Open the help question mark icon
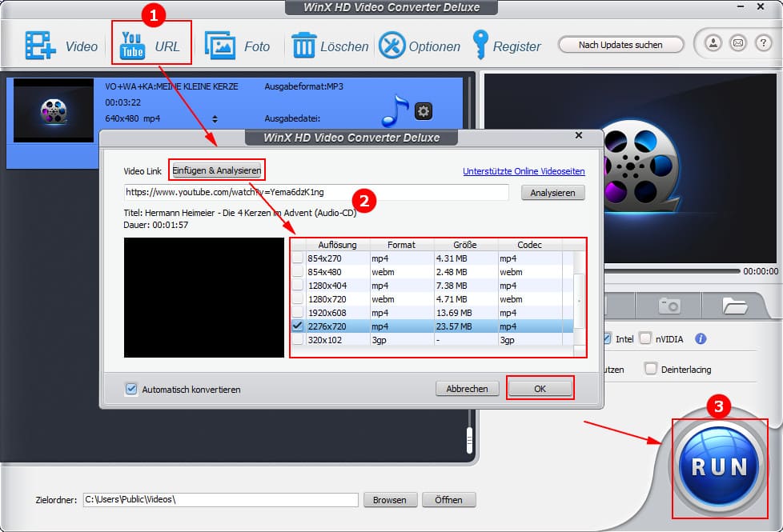Image resolution: width=783 pixels, height=532 pixels. tap(763, 43)
